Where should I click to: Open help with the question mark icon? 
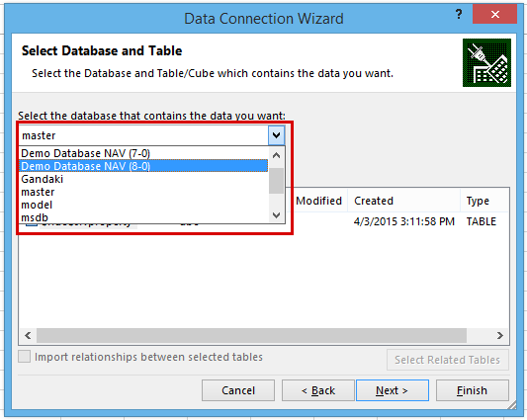[459, 15]
